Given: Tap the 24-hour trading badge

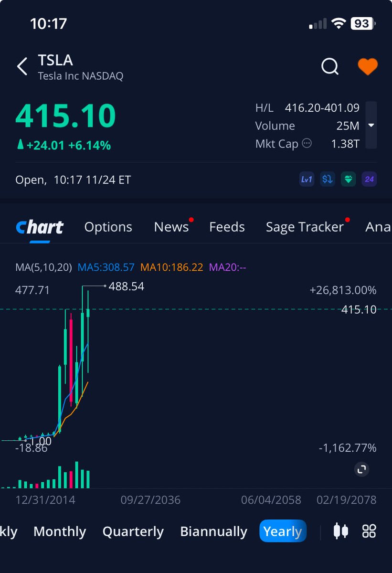Looking at the screenshot, I should pyautogui.click(x=369, y=180).
